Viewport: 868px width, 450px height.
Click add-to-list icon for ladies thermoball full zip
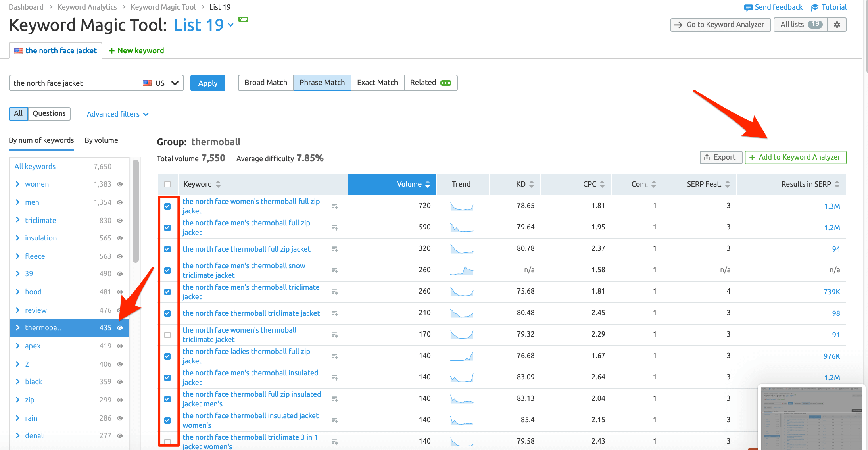[x=335, y=356]
